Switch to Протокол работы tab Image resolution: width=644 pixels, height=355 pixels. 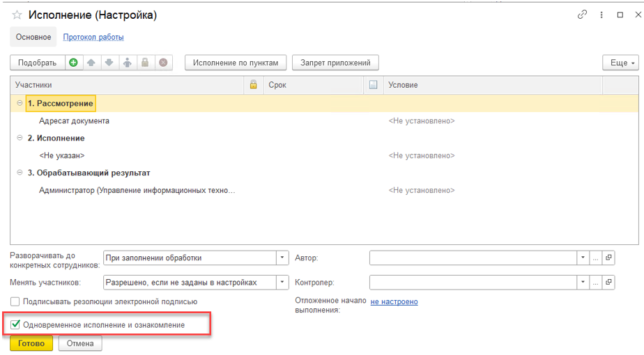[93, 37]
